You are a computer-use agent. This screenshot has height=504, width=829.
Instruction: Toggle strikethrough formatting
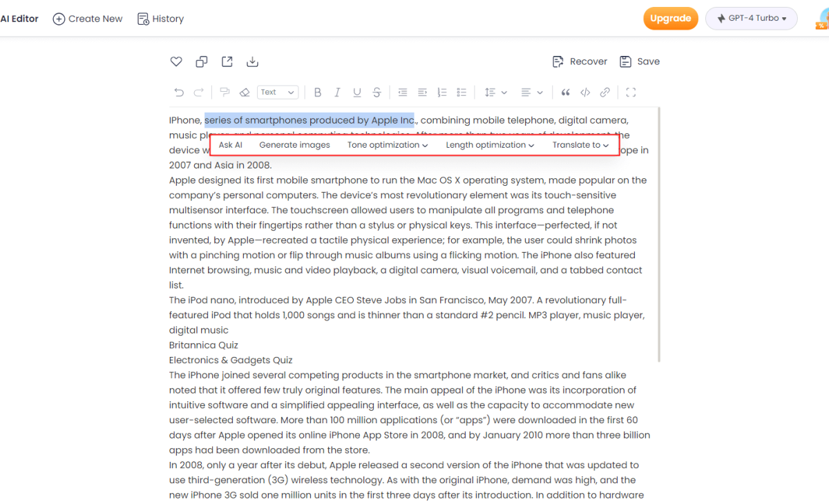(377, 93)
